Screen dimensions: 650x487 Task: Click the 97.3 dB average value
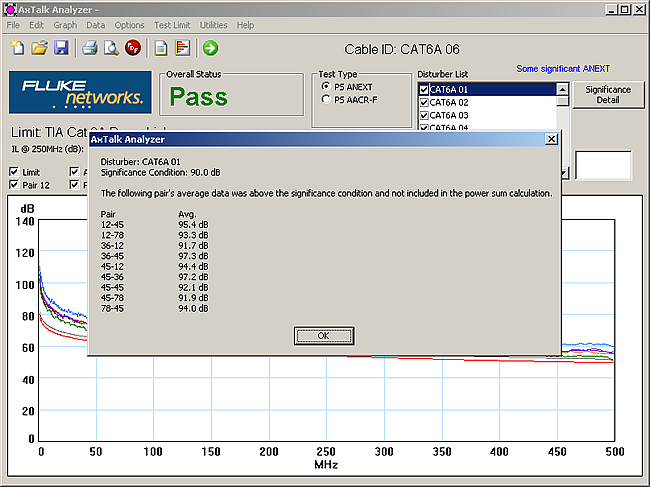(x=193, y=256)
